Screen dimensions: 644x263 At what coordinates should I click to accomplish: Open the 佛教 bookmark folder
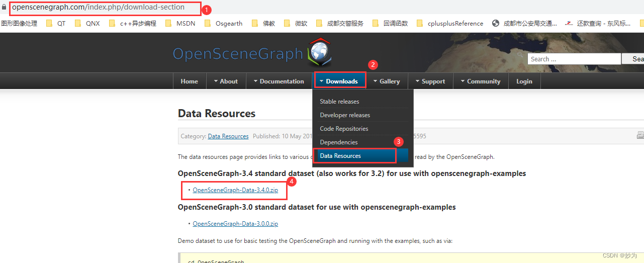(263, 23)
